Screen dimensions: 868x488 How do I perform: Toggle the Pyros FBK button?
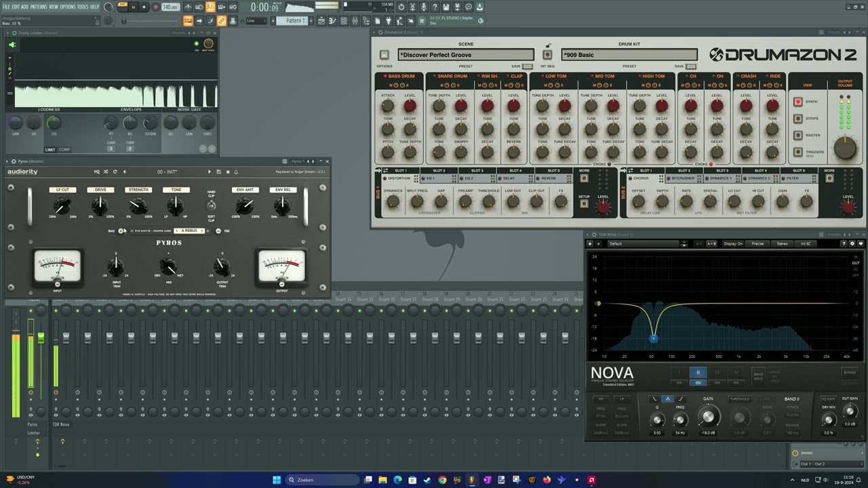218,230
